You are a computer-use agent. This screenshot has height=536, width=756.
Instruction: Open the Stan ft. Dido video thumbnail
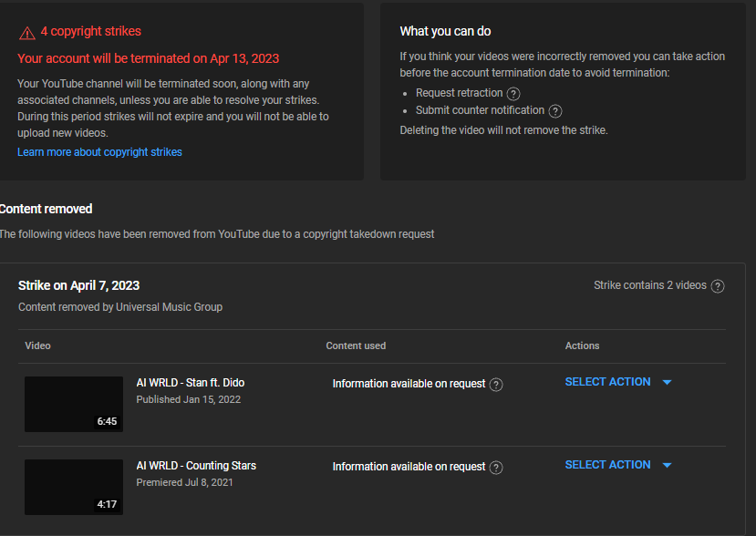pos(74,405)
